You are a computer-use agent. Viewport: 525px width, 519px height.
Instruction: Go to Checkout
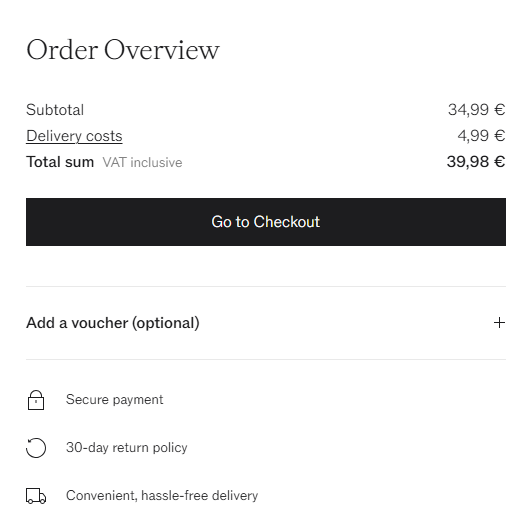pos(266,222)
